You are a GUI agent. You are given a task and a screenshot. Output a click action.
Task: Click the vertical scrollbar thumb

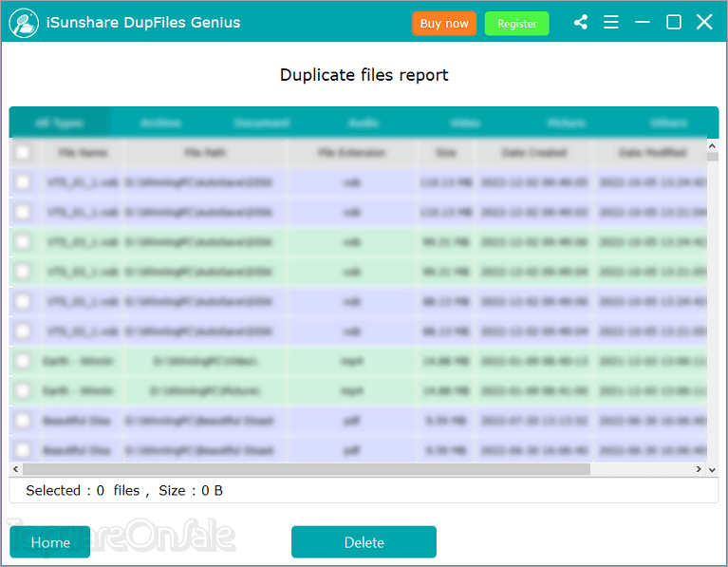(712, 157)
